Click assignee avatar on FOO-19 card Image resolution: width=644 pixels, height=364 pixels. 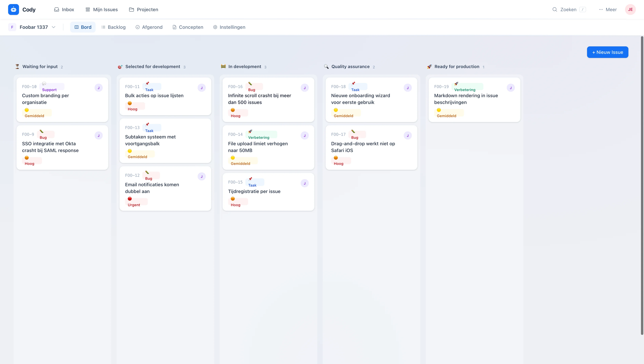pyautogui.click(x=510, y=88)
